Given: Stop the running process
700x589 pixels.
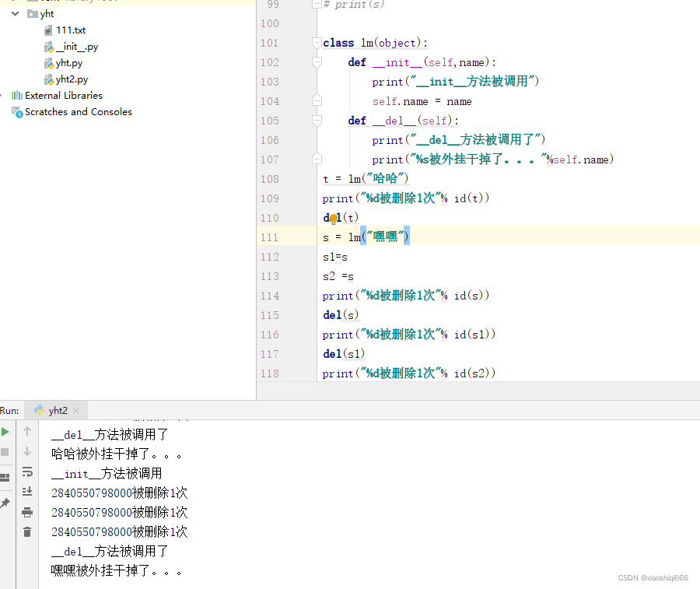Looking at the screenshot, I should [x=5, y=454].
